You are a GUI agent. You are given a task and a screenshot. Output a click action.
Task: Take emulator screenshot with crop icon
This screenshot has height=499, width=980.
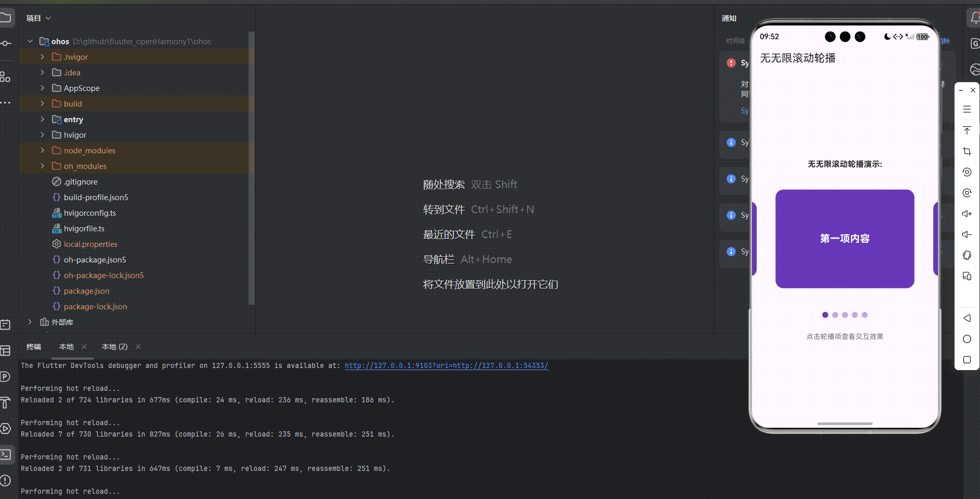pyautogui.click(x=967, y=151)
